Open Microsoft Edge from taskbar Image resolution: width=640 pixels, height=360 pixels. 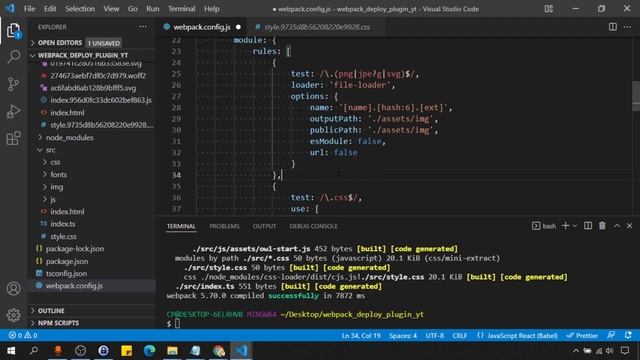[x=149, y=351]
